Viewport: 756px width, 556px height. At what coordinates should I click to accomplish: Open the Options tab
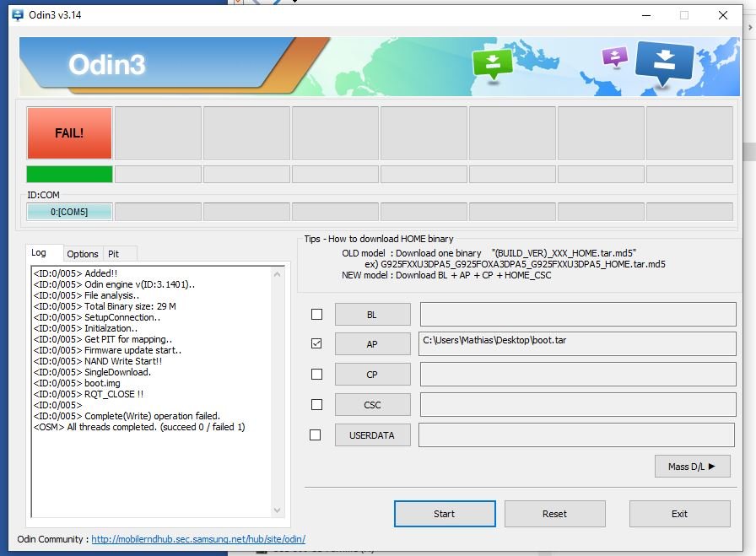83,254
